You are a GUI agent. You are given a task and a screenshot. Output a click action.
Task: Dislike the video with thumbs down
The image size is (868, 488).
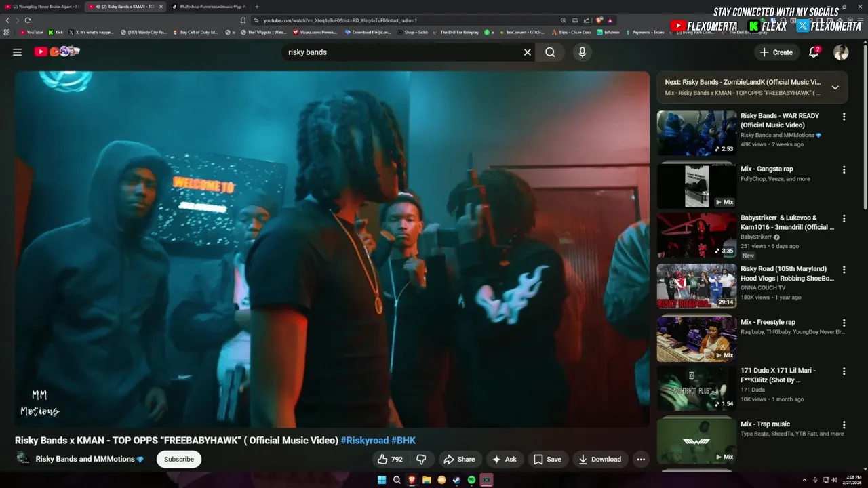pos(421,459)
